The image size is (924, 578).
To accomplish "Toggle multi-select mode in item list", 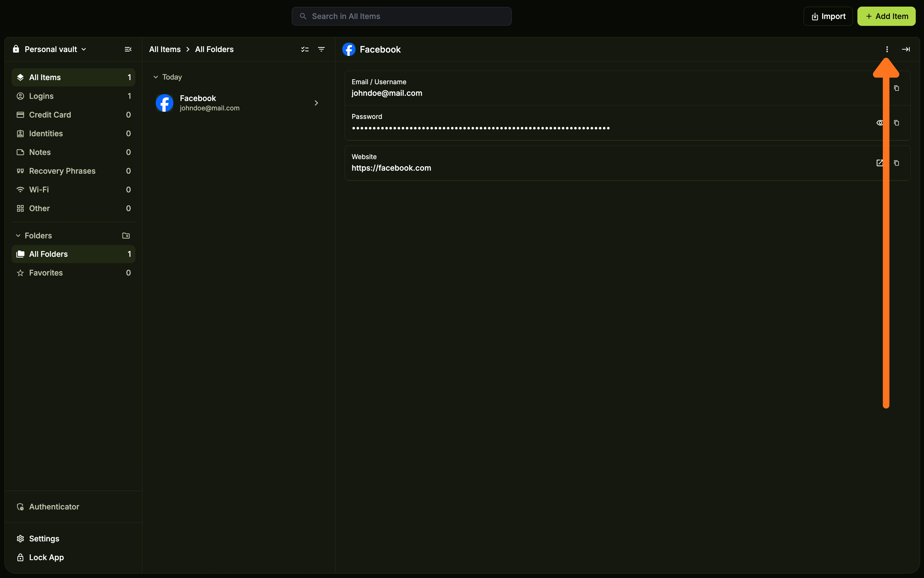I will [x=305, y=49].
